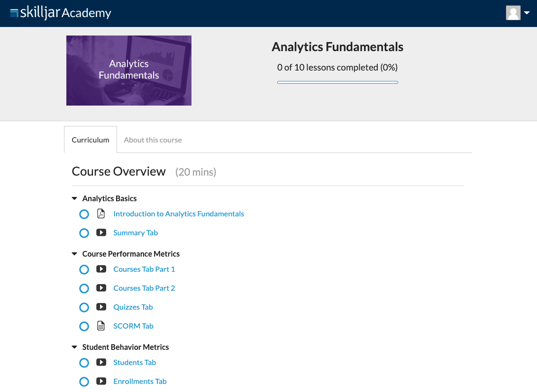Click PDF icon beside Introduction to Analytics Fundamentals
The image size is (537, 392).
(101, 214)
